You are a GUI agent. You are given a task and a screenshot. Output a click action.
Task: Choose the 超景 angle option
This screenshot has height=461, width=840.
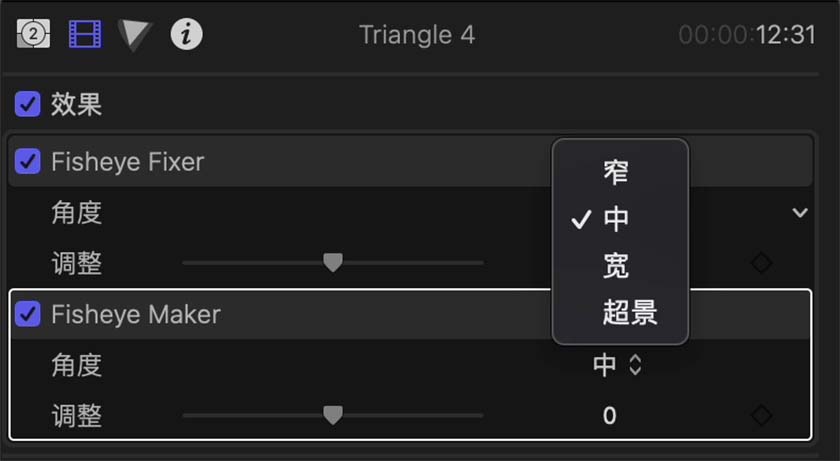(629, 313)
